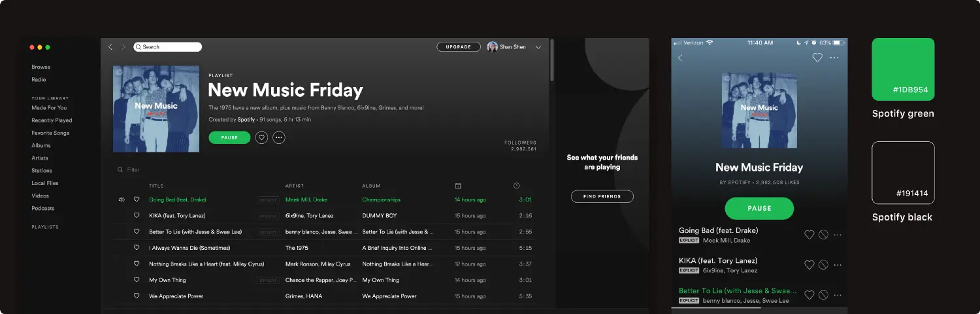Viewport: 980px width, 314px height.
Task: Like Better To Lie on mobile
Action: [809, 295]
